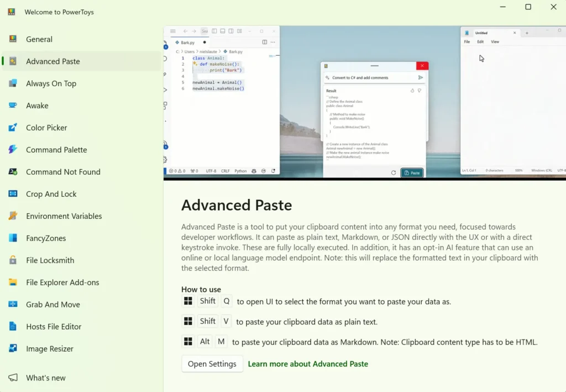Open the FancyZones page
This screenshot has height=392, width=566.
[x=82, y=238]
